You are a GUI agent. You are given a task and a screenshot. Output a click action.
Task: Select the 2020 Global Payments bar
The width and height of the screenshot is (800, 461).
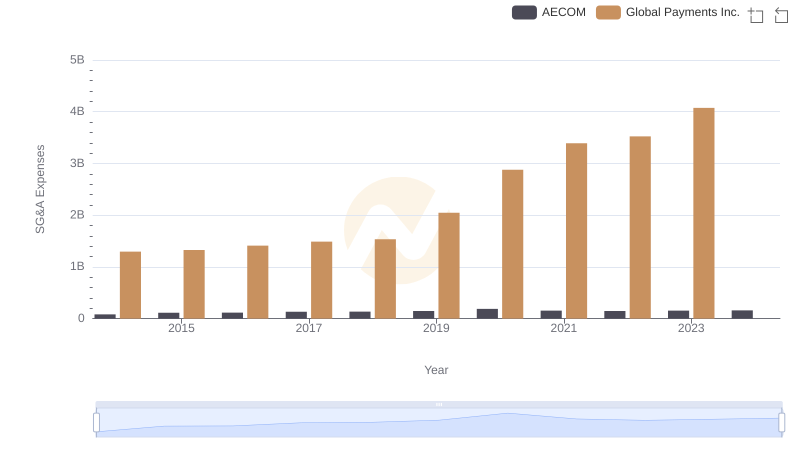pyautogui.click(x=513, y=244)
